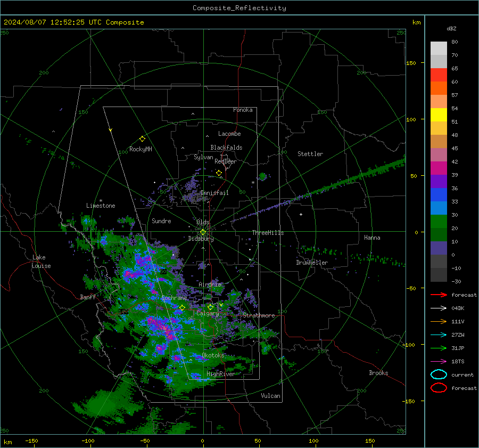The image size is (479, 448).
Task: Click the RockyMH label
Action: (141, 149)
